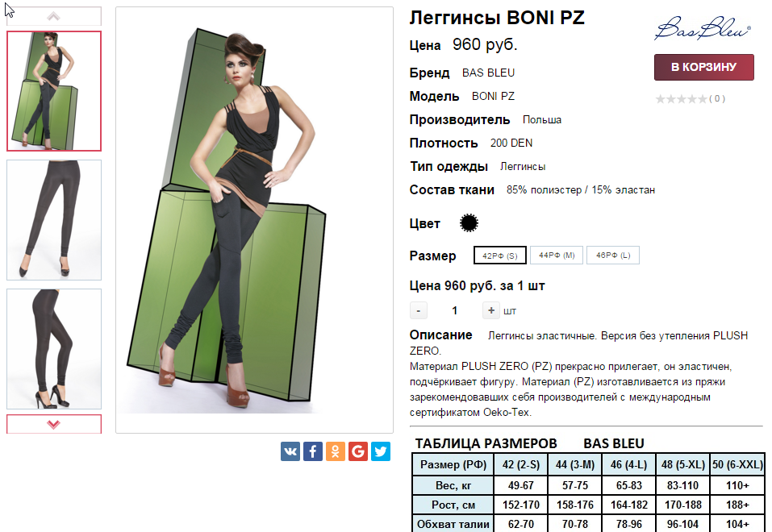Open the Bas Bleu brand logo

(x=703, y=28)
